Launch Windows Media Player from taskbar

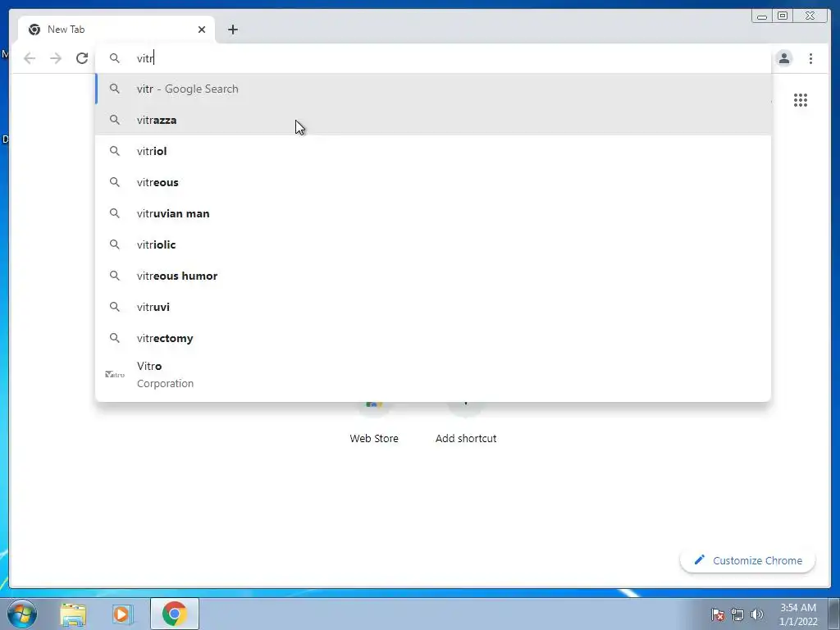click(122, 614)
